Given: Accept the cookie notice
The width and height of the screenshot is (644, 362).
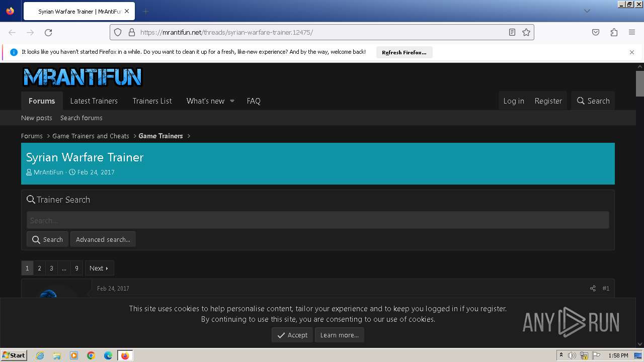Looking at the screenshot, I should (x=292, y=335).
